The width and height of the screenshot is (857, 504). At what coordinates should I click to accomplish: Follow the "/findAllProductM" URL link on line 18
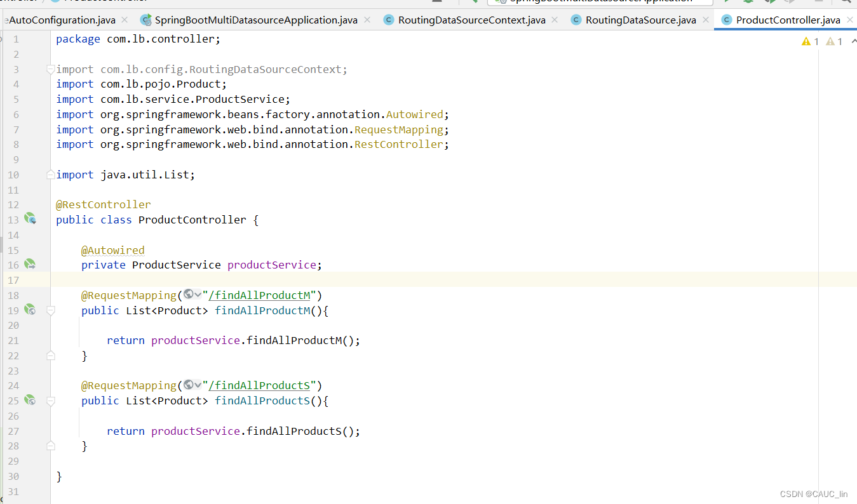pyautogui.click(x=259, y=295)
